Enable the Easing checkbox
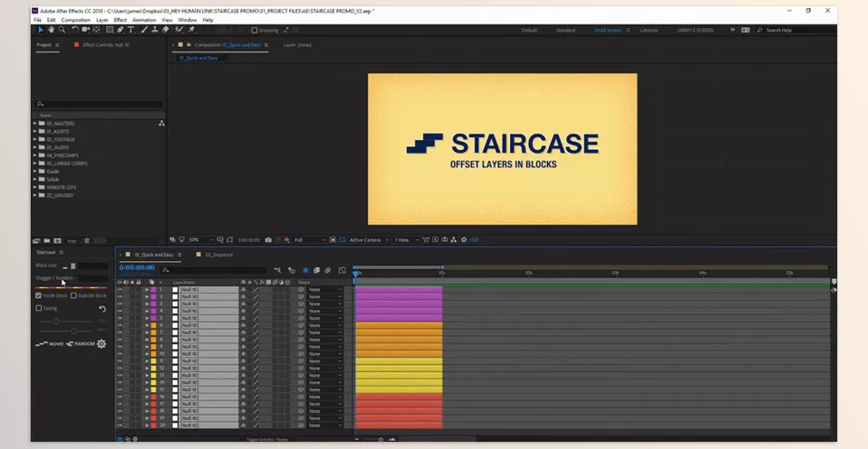 39,308
